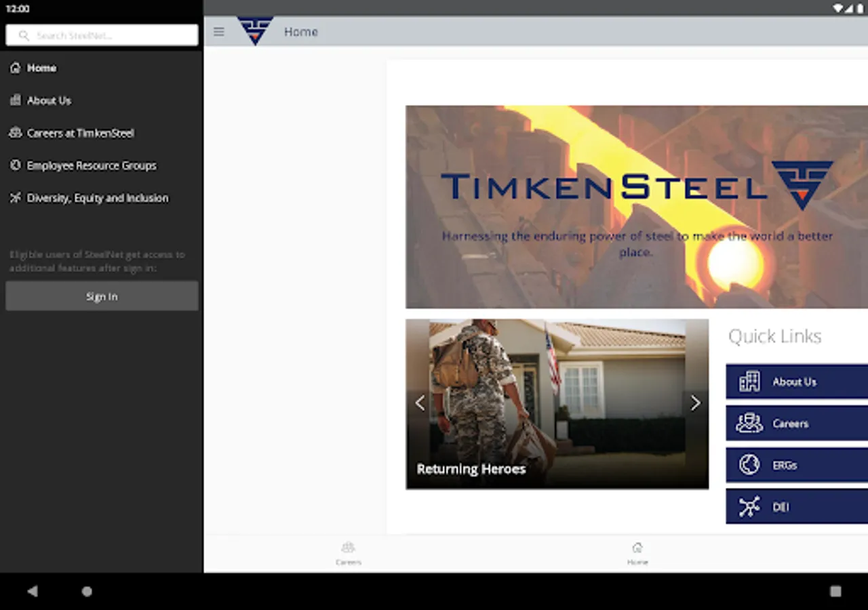Click the Careers people icon in sidebar
The width and height of the screenshot is (868, 610).
coord(15,133)
